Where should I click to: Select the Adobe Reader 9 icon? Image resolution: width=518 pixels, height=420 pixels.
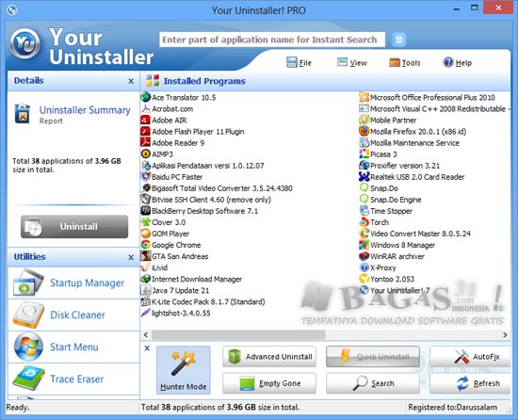[x=146, y=142]
